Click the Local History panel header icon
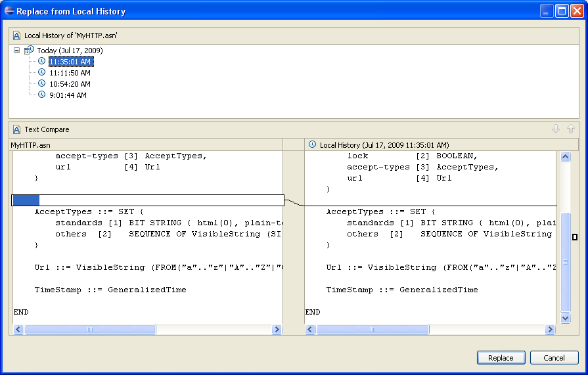Image resolution: width=588 pixels, height=375 pixels. click(x=16, y=35)
